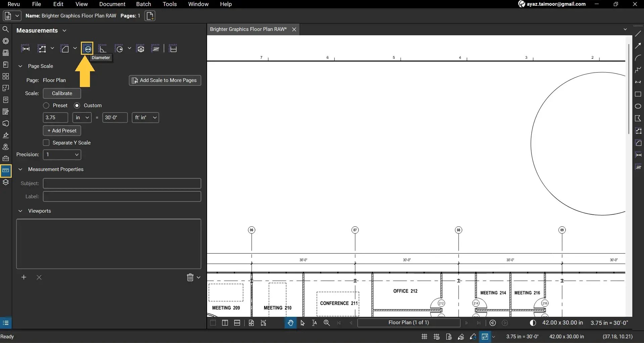Select the Length measurement tool

point(26,48)
